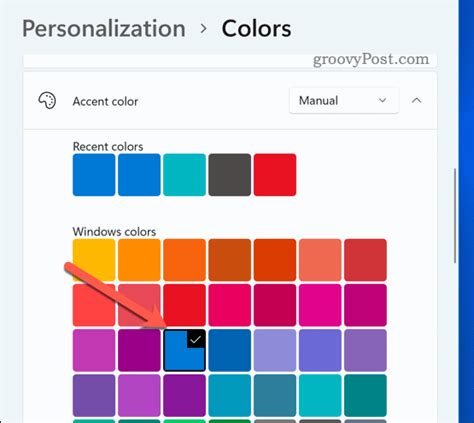Click the Accent color palette icon
Screen dimensions: 474x423
point(47,101)
